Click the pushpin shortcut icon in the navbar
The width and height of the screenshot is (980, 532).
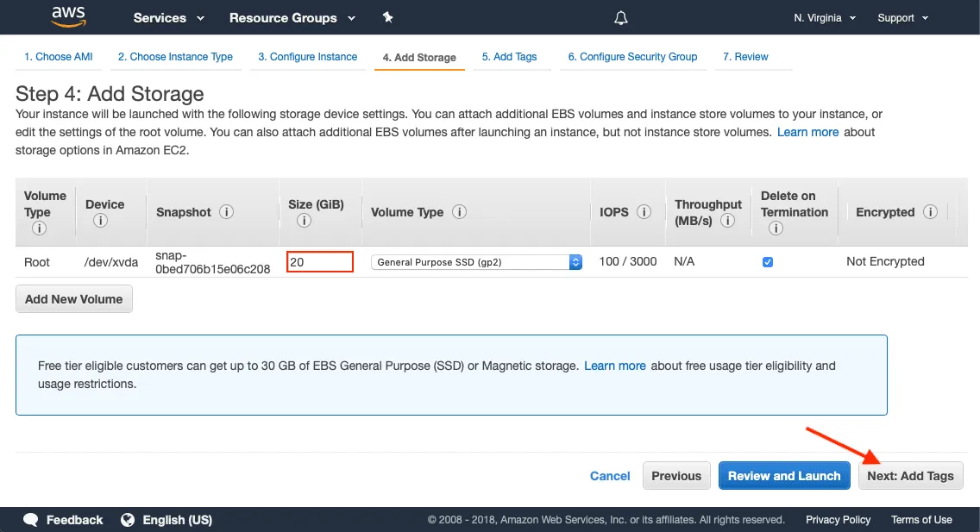click(387, 16)
